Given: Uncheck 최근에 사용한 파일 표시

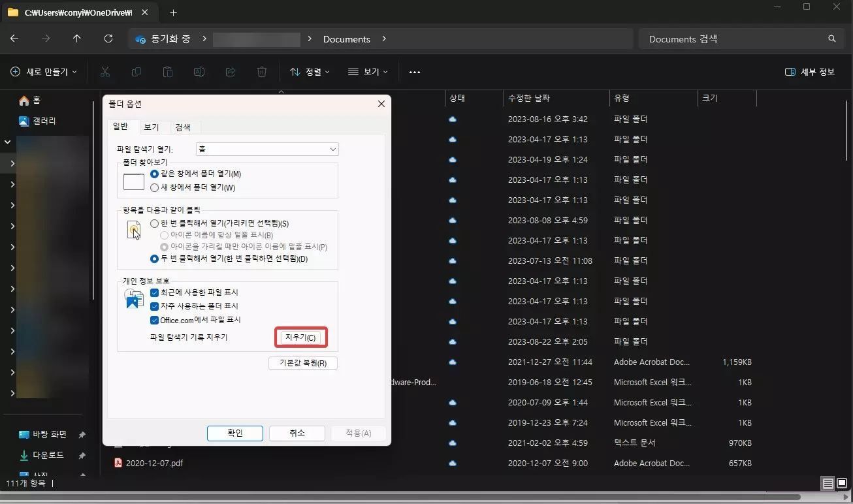Looking at the screenshot, I should pos(154,292).
